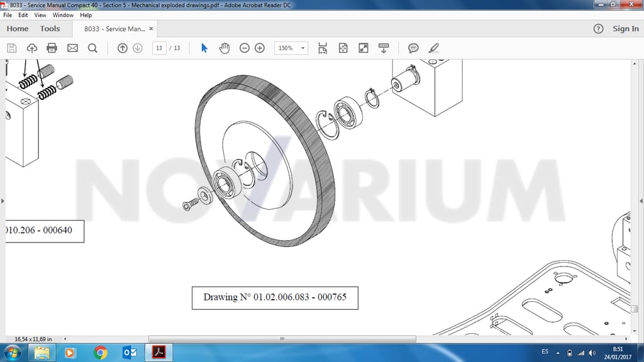The height and width of the screenshot is (362, 644).
Task: Click the Read mode download-arrow icon
Action: [384, 48]
